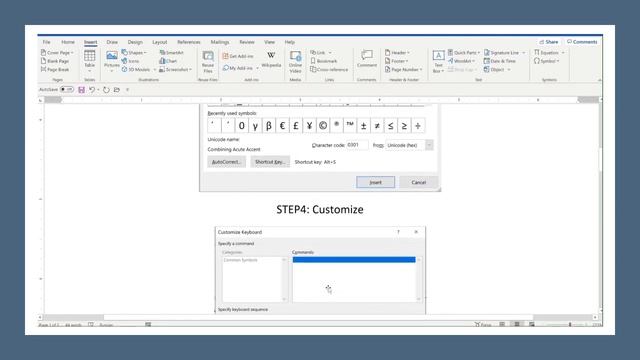Click the 3D Models button
This screenshot has width=640, height=360.
coord(136,69)
